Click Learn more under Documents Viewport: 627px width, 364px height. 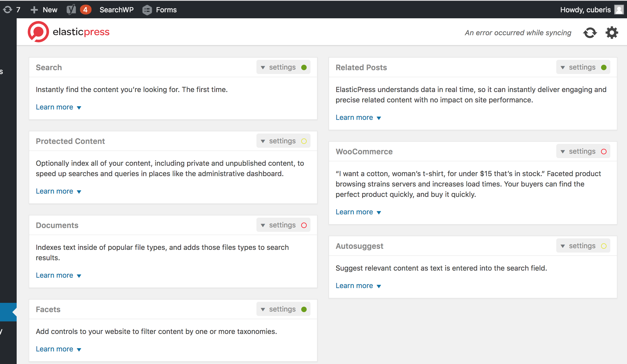pos(54,275)
